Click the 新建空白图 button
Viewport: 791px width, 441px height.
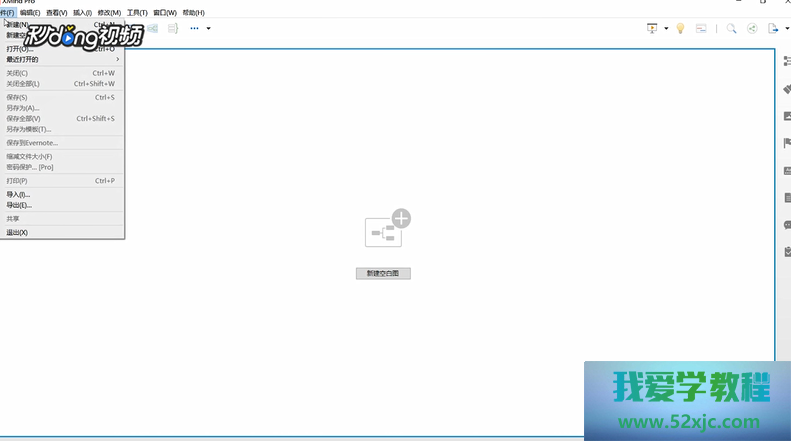pos(383,273)
